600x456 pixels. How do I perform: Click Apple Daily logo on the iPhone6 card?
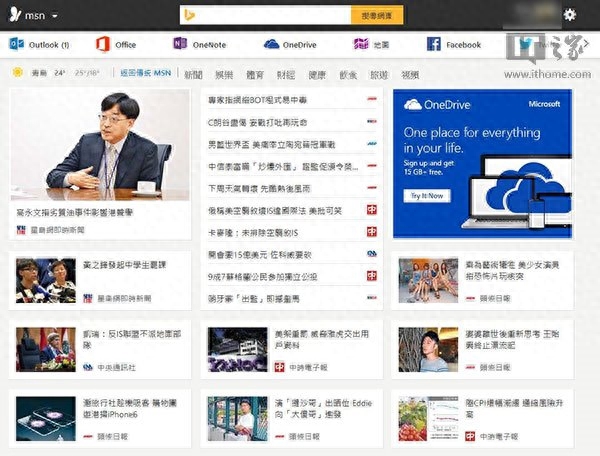tap(88, 436)
